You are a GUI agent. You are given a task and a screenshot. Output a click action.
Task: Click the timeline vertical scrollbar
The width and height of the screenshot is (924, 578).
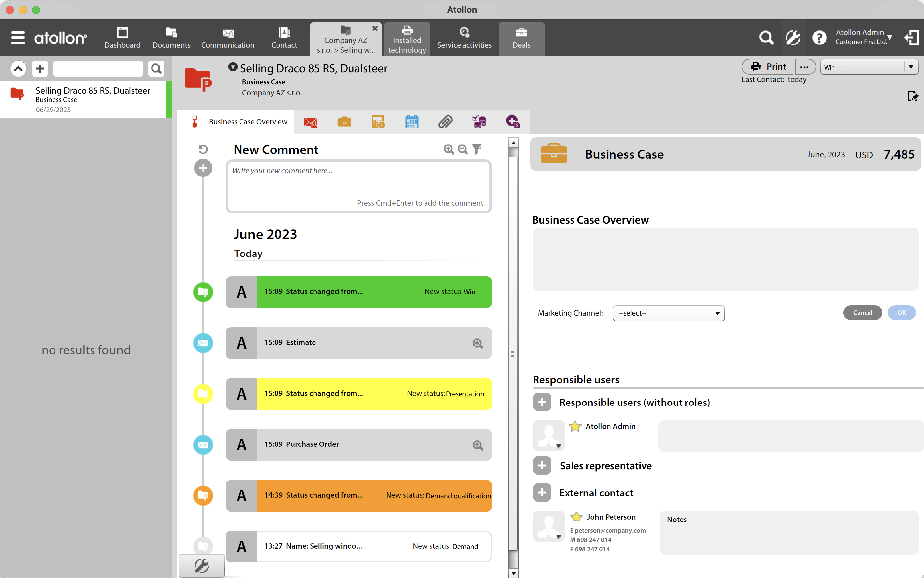pyautogui.click(x=513, y=354)
